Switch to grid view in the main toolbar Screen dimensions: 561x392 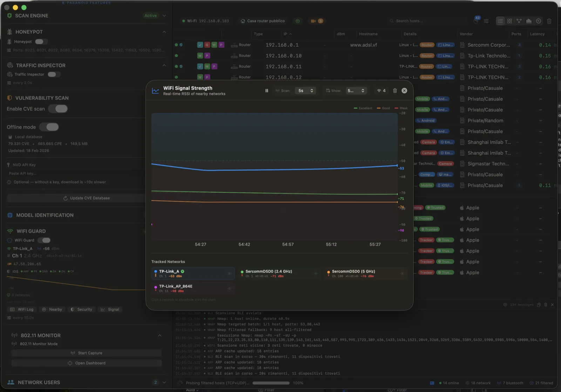[509, 21]
